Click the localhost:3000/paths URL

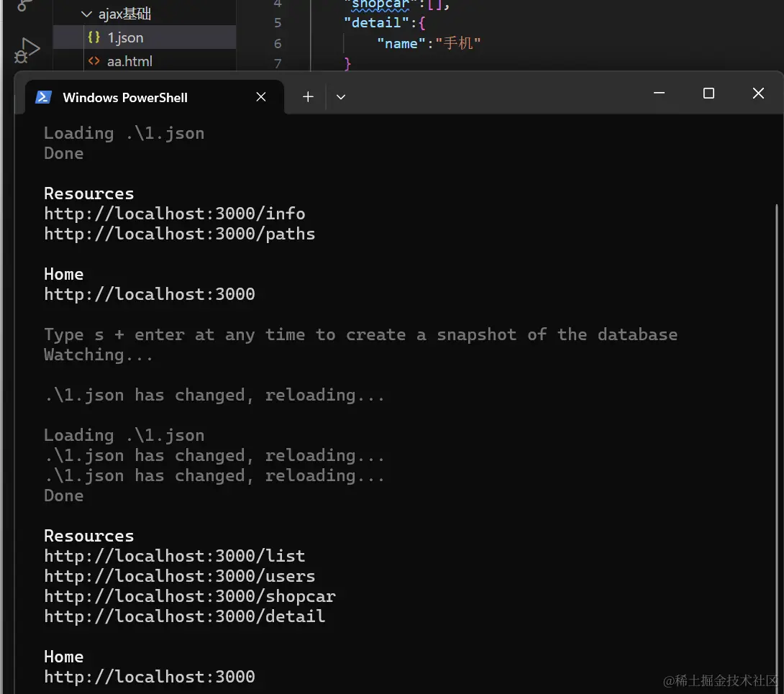pyautogui.click(x=180, y=234)
